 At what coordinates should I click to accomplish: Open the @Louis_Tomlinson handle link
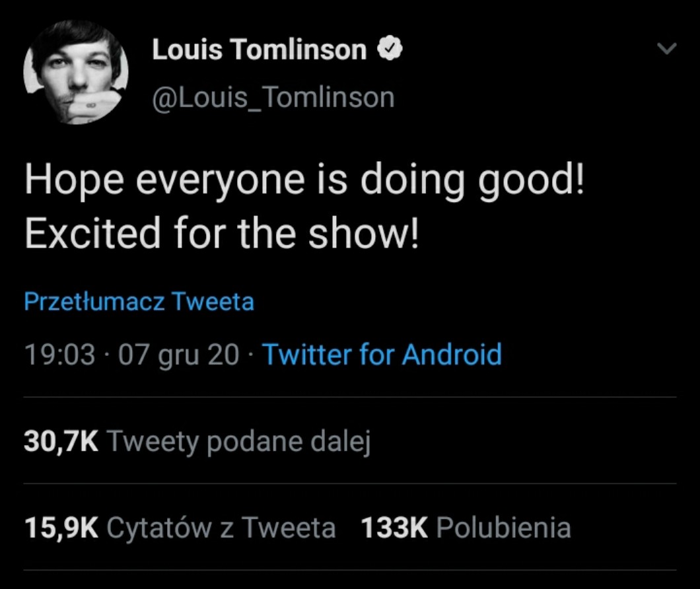[x=273, y=97]
